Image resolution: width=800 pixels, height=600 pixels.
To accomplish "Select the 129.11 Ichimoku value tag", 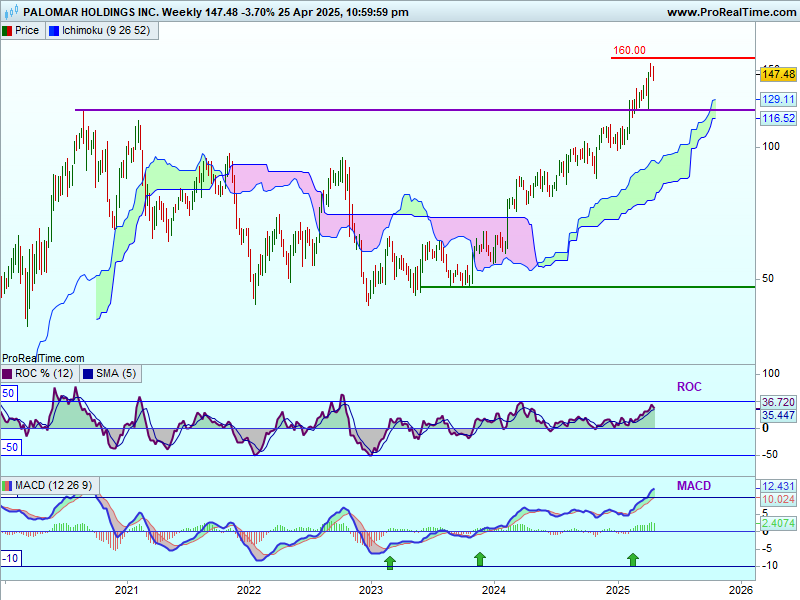I will tap(778, 99).
